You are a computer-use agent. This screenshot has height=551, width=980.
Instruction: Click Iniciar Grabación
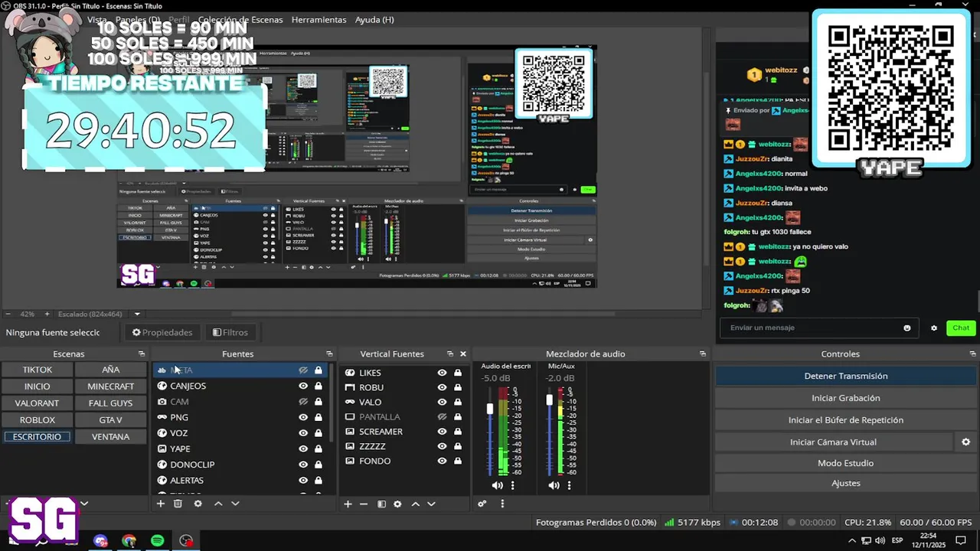point(846,398)
